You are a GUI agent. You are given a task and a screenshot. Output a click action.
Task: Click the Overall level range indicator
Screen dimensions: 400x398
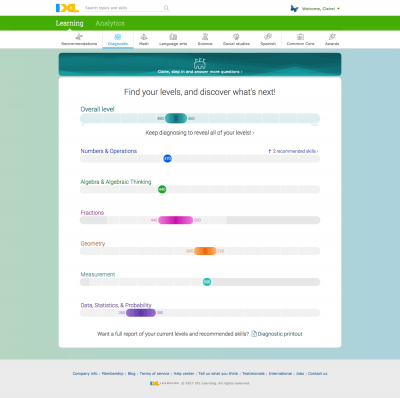point(176,118)
